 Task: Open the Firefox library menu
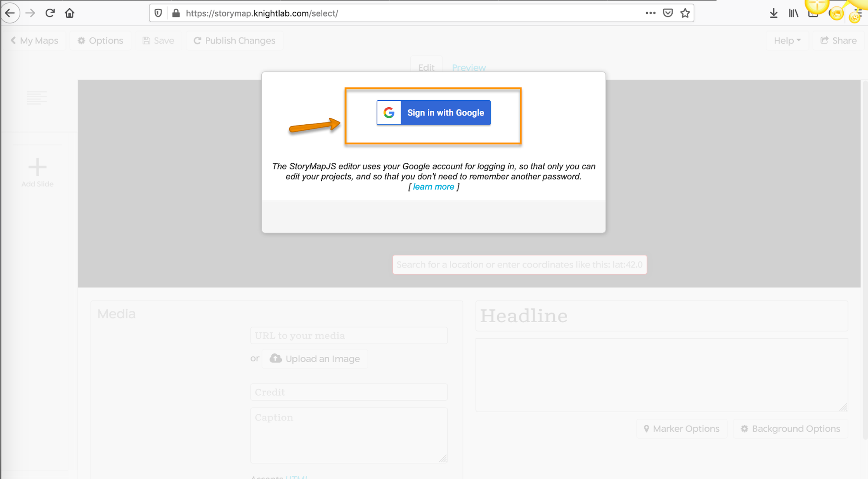point(793,13)
